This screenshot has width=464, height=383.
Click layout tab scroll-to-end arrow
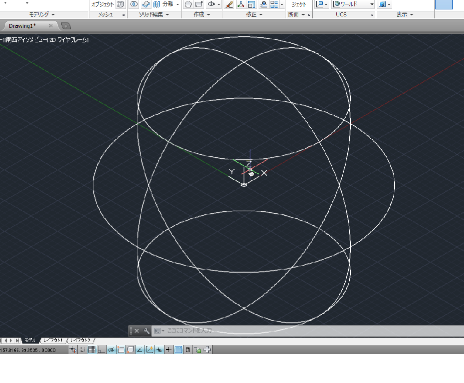[x=17, y=340]
